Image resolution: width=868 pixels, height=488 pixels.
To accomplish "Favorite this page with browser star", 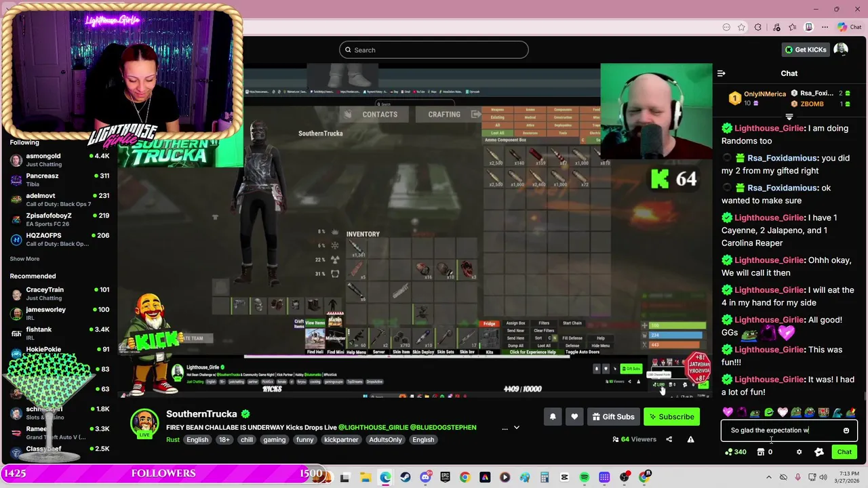I will point(742,27).
